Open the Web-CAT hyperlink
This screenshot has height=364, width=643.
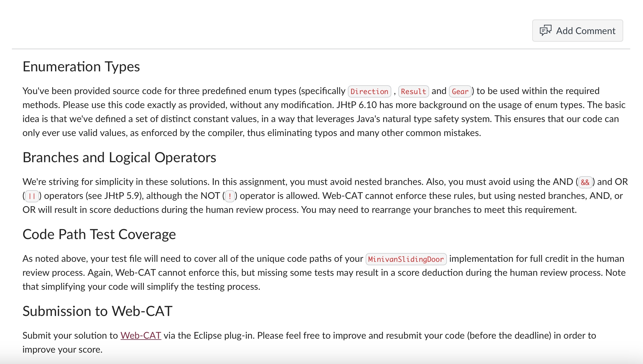[141, 335]
